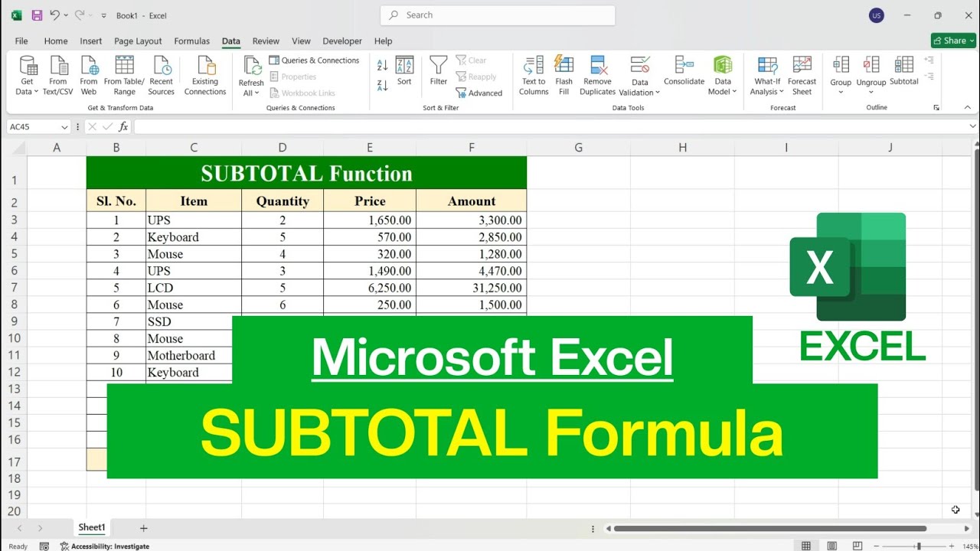Select the cell containing 31,250.00
Image resolution: width=980 pixels, height=551 pixels.
pyautogui.click(x=471, y=288)
